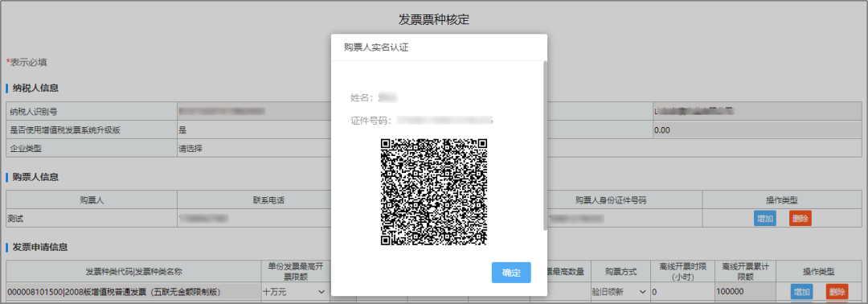Click the 发票种类代码|发票种类名称 column header
Image resolution: width=868 pixels, height=304 pixels.
tap(133, 272)
